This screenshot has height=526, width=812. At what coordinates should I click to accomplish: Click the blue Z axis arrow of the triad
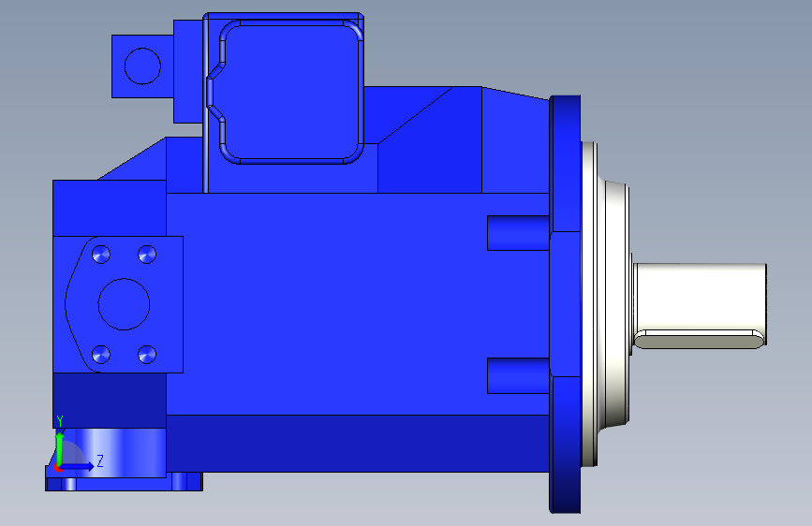coord(77,466)
